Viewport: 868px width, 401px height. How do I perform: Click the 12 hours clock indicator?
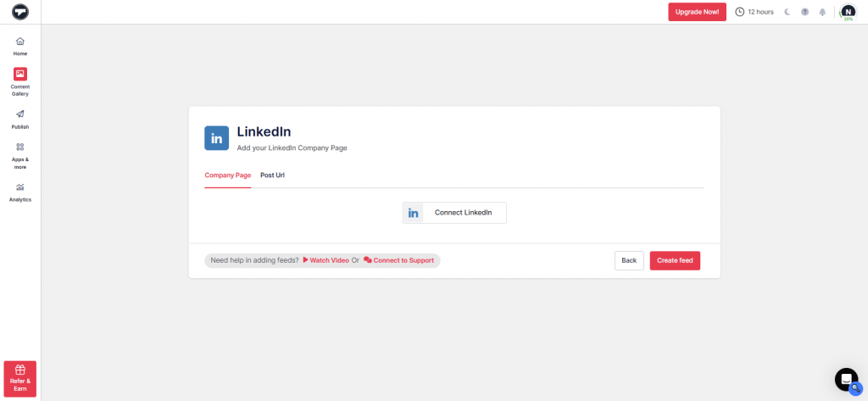pos(754,12)
